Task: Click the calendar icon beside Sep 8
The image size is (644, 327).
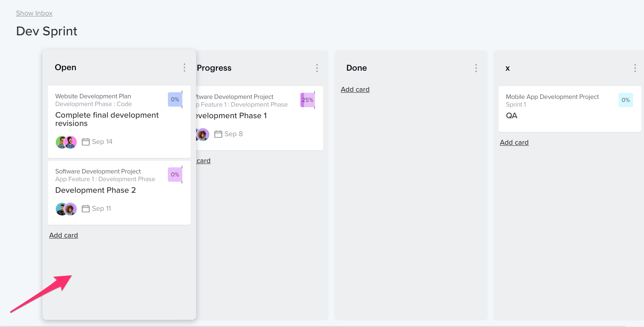Action: click(x=218, y=134)
